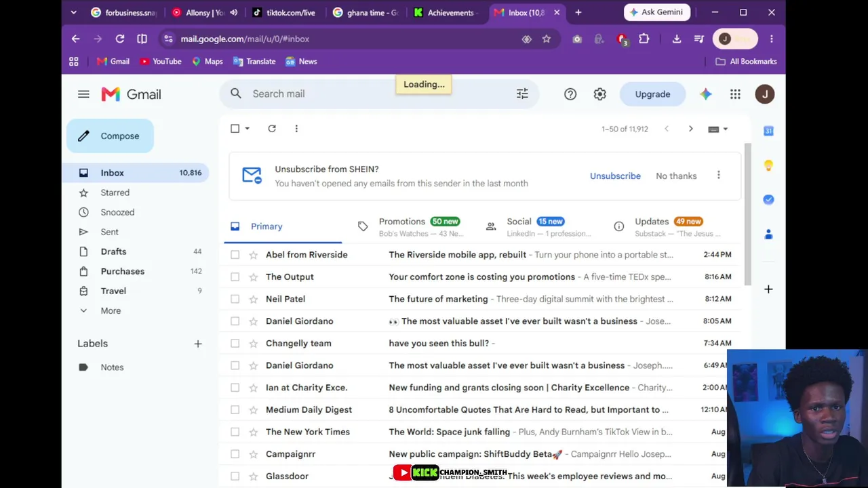Image resolution: width=868 pixels, height=488 pixels.
Task: Open Gmail Settings gear
Action: coord(600,94)
